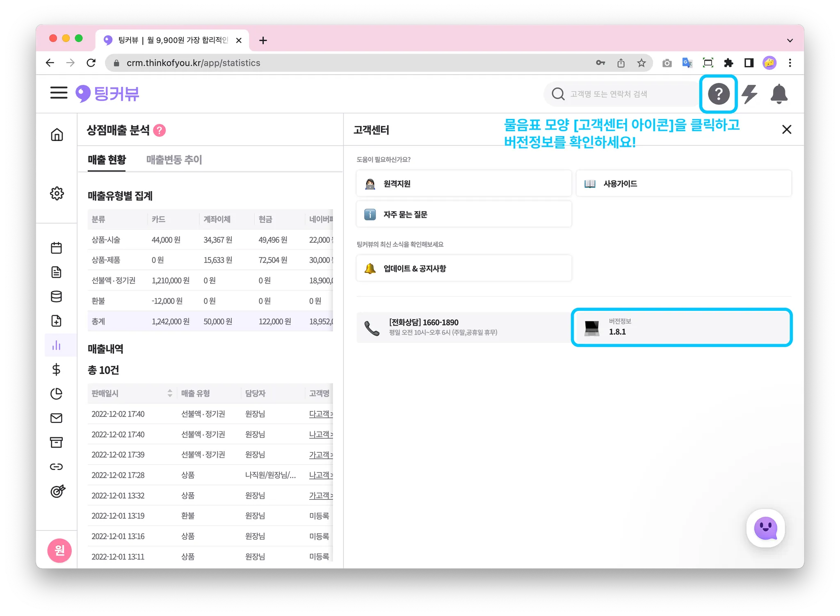Click the question mark customer center icon
The width and height of the screenshot is (840, 616).
tap(718, 94)
